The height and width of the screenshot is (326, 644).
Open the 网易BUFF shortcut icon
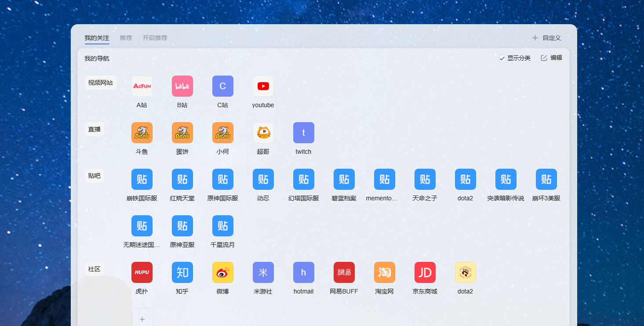344,272
